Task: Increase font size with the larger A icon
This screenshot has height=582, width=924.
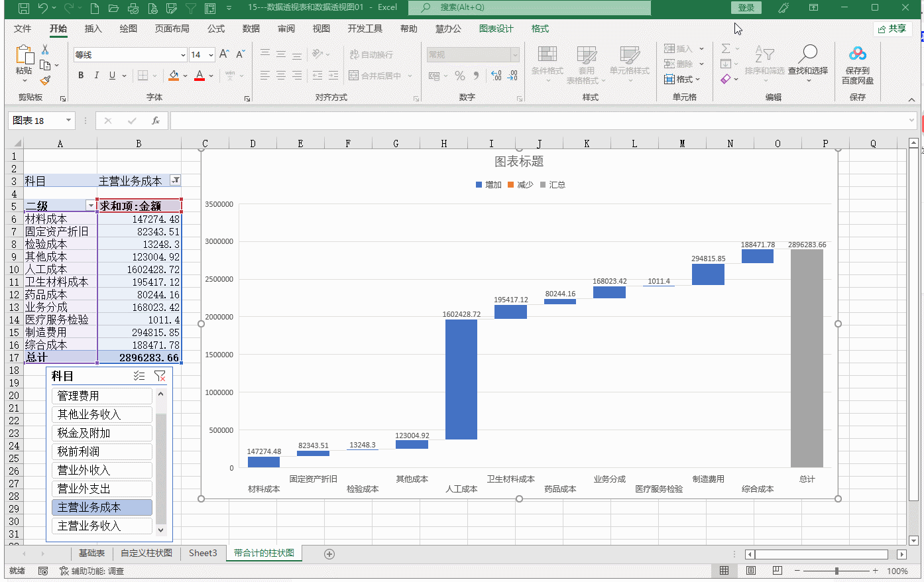Action: point(224,54)
